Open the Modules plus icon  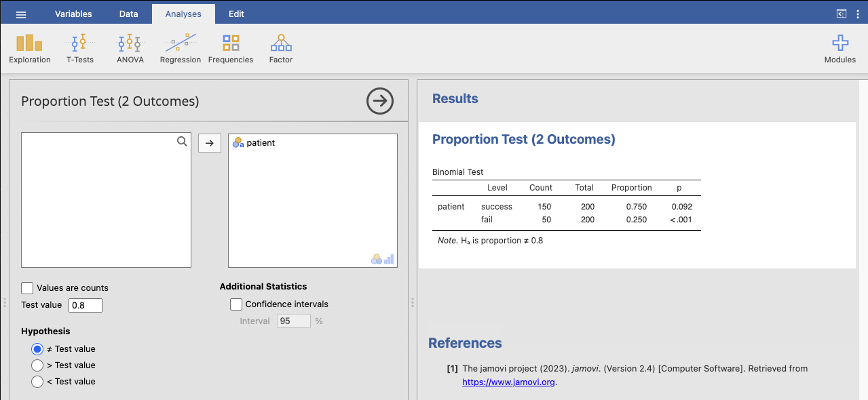(839, 49)
